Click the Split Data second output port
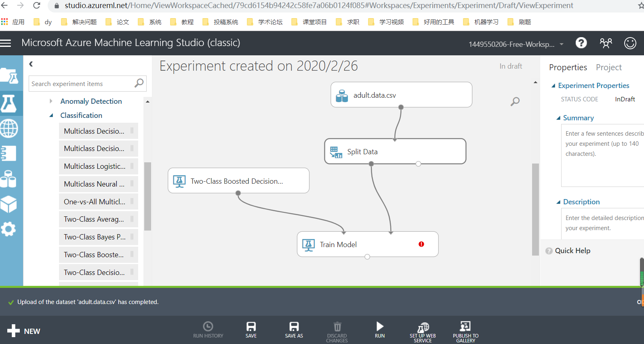The width and height of the screenshot is (644, 344). click(x=418, y=164)
